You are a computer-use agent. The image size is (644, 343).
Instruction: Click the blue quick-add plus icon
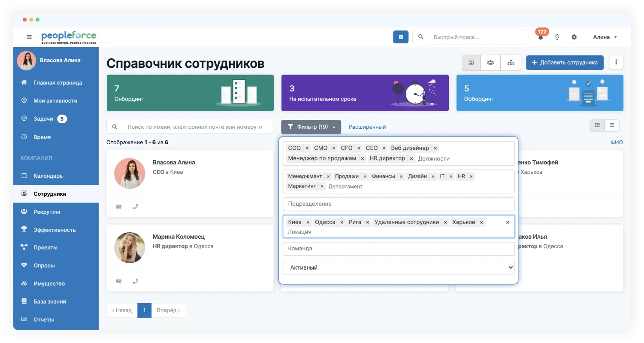(x=401, y=37)
